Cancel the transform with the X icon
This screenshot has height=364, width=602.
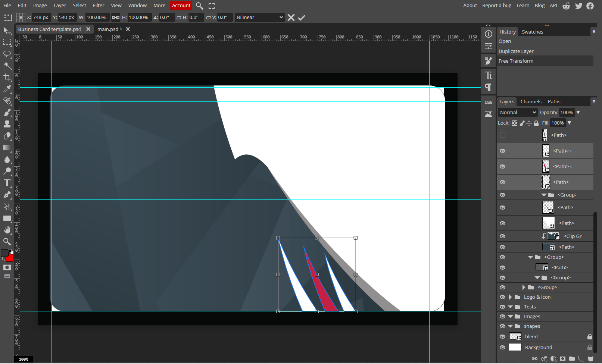[291, 18]
